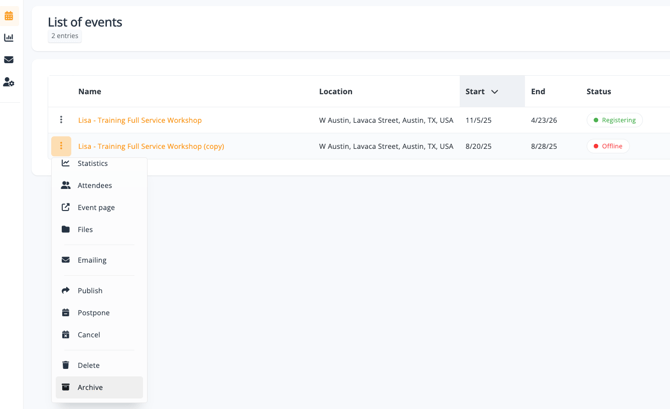
Task: Open the Workshop (copy) event link
Action: 151,146
